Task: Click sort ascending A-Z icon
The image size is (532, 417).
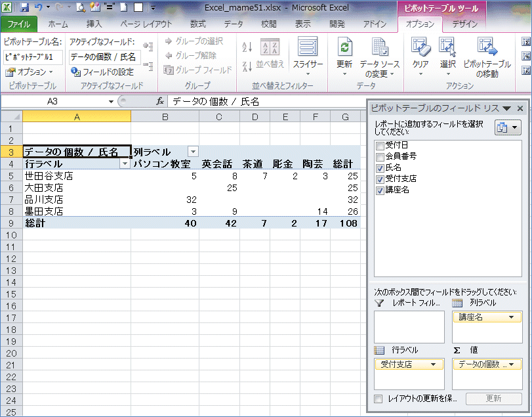Action: click(247, 47)
